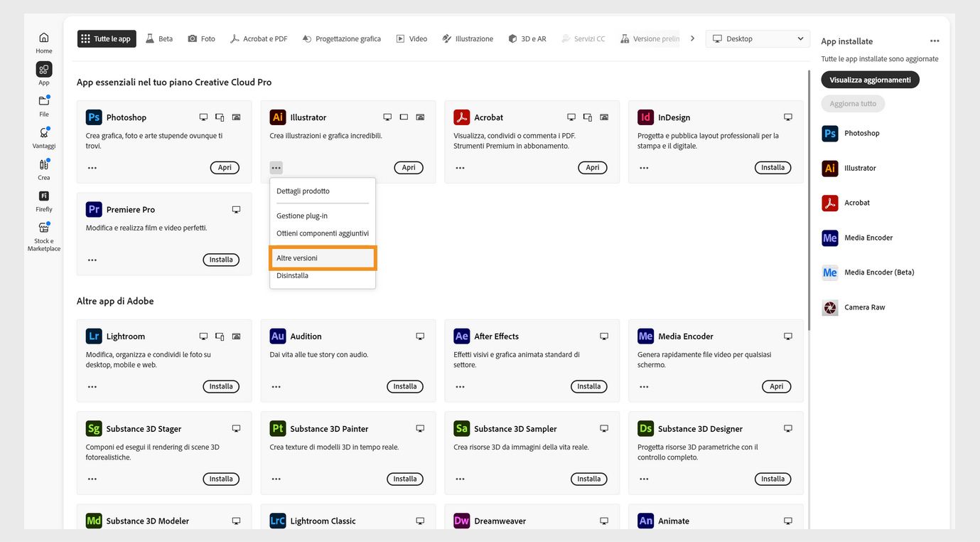
Task: Click Apri on the Acrobat card
Action: [x=593, y=168]
